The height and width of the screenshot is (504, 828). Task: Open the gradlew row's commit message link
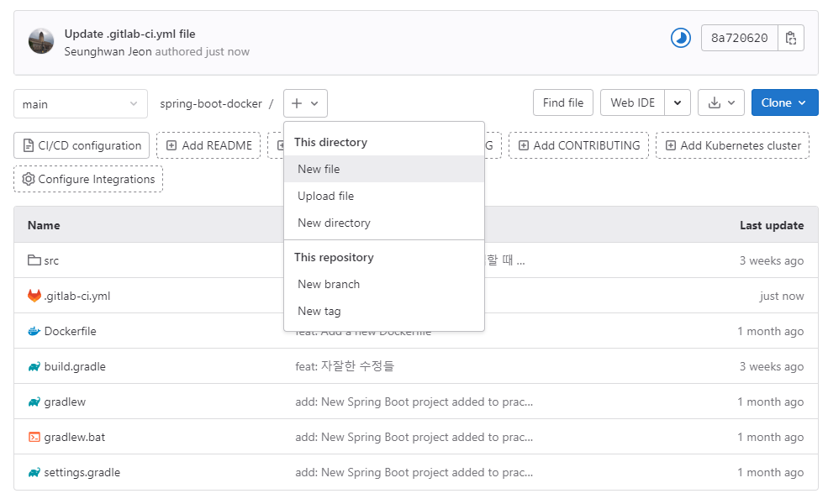tap(414, 402)
